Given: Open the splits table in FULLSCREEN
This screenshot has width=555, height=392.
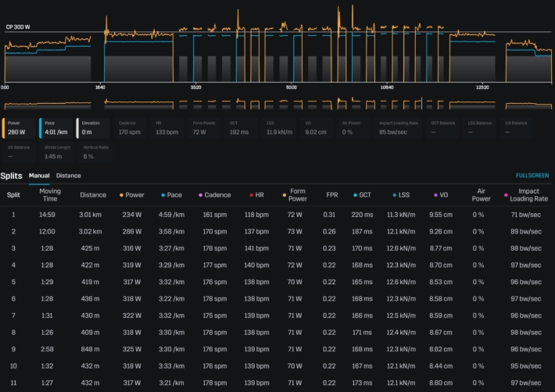Looking at the screenshot, I should (x=532, y=176).
